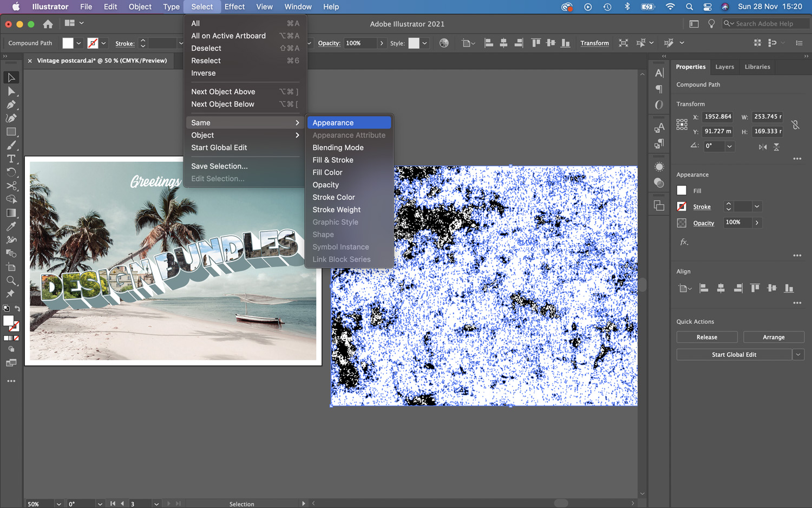
Task: Click the Home icon in app bar
Action: tap(48, 24)
